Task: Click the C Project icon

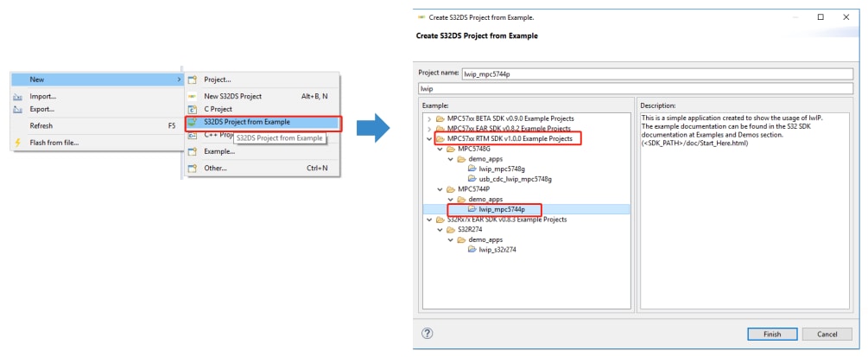Action: coord(193,109)
